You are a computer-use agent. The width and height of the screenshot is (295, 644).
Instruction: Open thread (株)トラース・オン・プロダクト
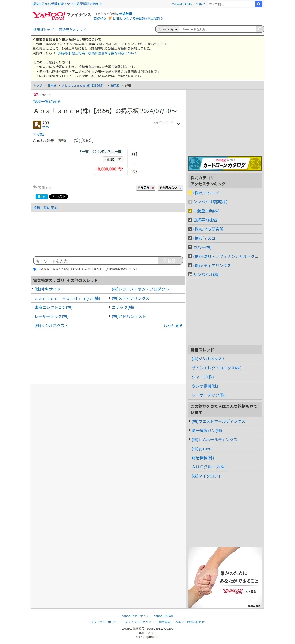pos(140,289)
